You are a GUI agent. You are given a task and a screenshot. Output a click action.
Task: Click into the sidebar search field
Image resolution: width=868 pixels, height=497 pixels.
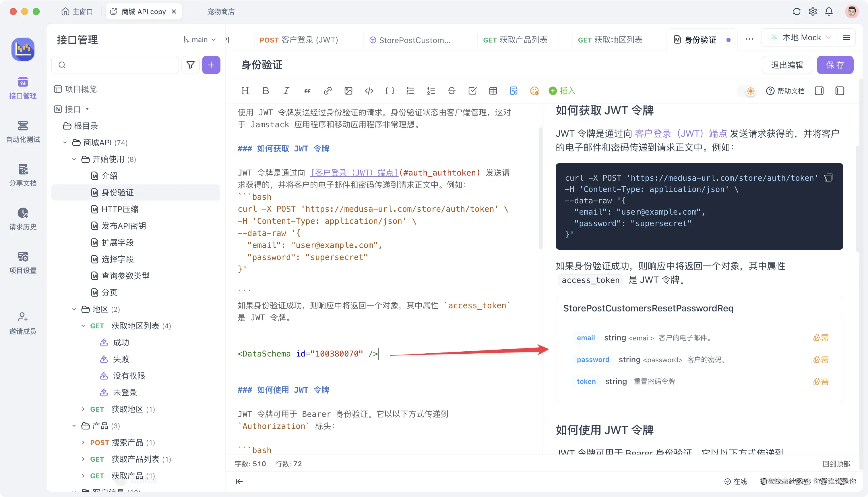(x=115, y=65)
